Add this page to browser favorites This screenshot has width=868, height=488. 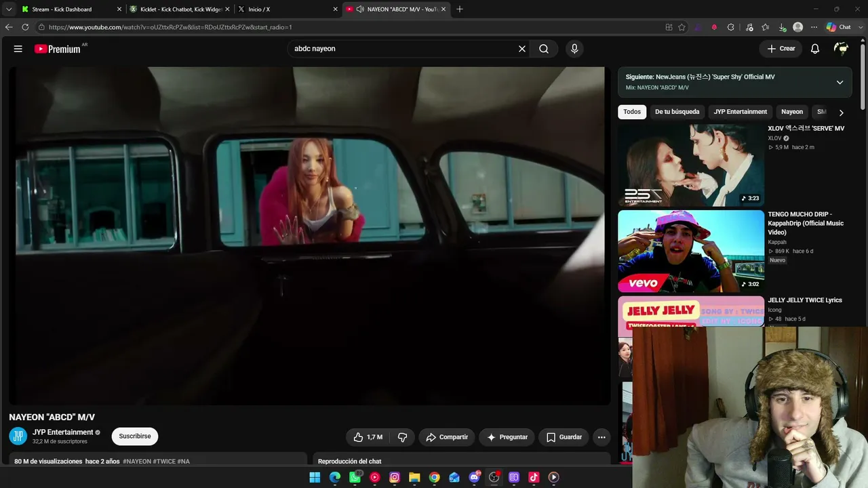pyautogui.click(x=682, y=27)
